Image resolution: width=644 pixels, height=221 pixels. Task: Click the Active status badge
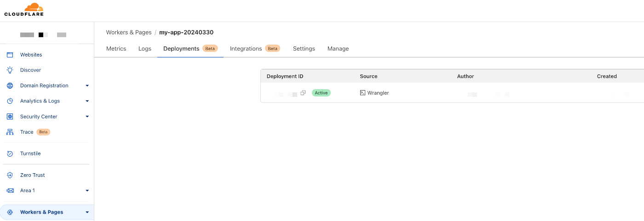[321, 93]
